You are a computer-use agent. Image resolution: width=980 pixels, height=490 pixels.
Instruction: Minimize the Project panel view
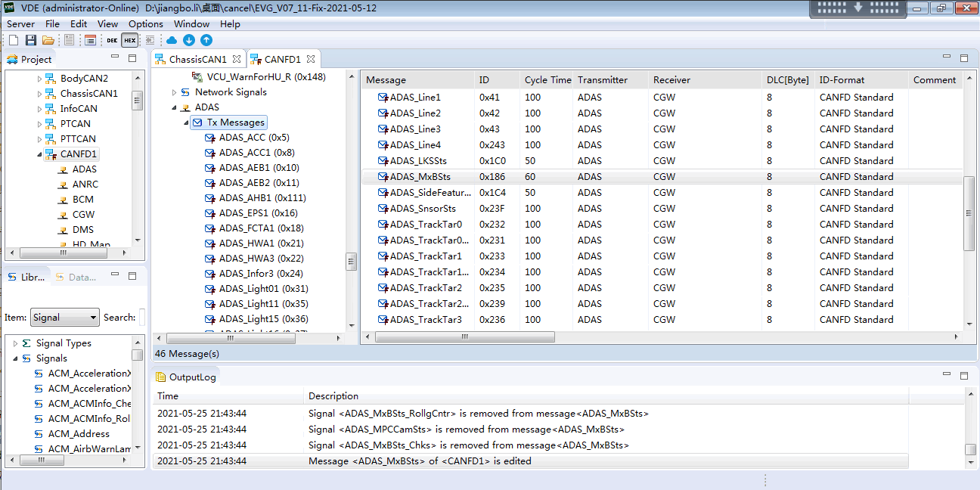115,57
